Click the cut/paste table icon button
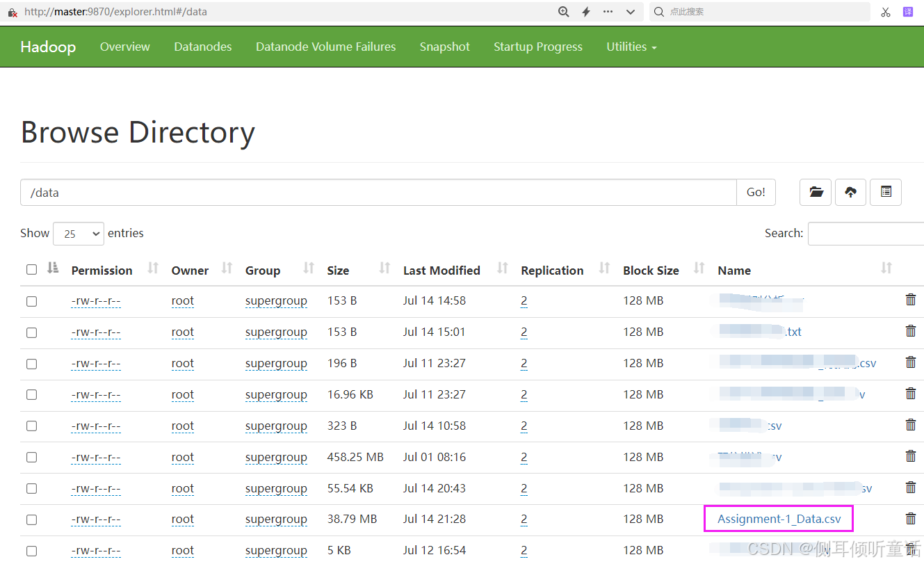924x564 pixels. [886, 193]
